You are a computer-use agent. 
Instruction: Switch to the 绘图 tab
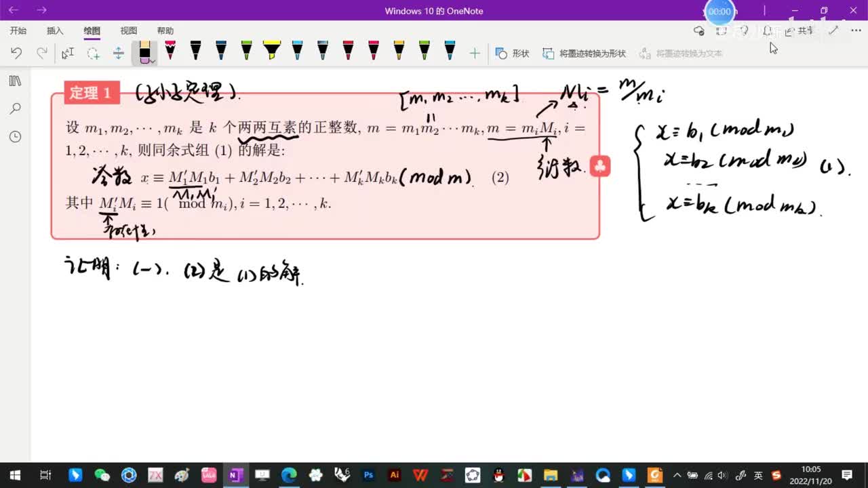point(92,30)
